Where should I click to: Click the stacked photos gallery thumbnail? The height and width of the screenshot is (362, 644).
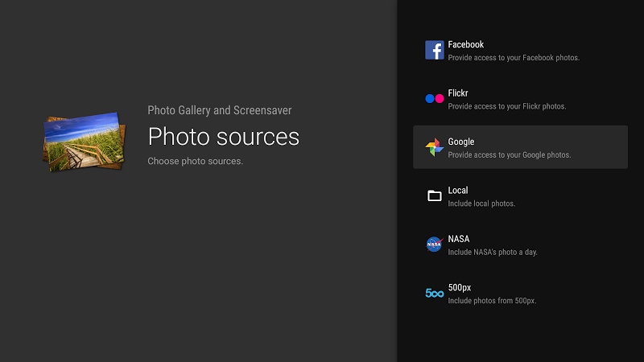tap(85, 142)
